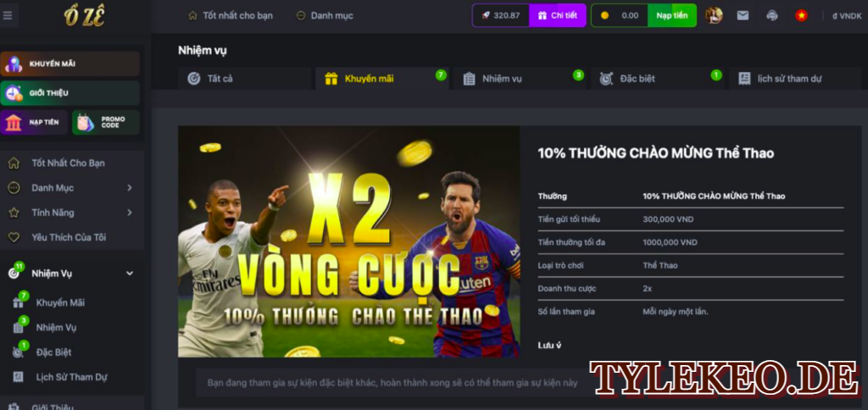Click the customer support headset icon
This screenshot has width=868, height=410.
[x=772, y=15]
